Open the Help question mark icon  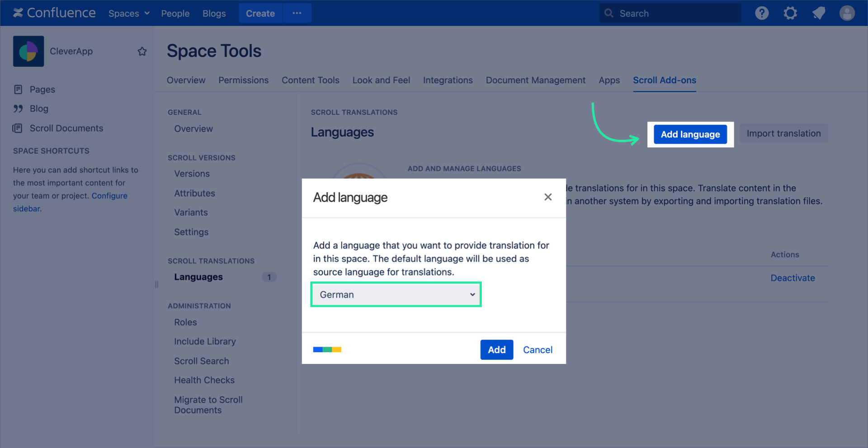pyautogui.click(x=762, y=13)
